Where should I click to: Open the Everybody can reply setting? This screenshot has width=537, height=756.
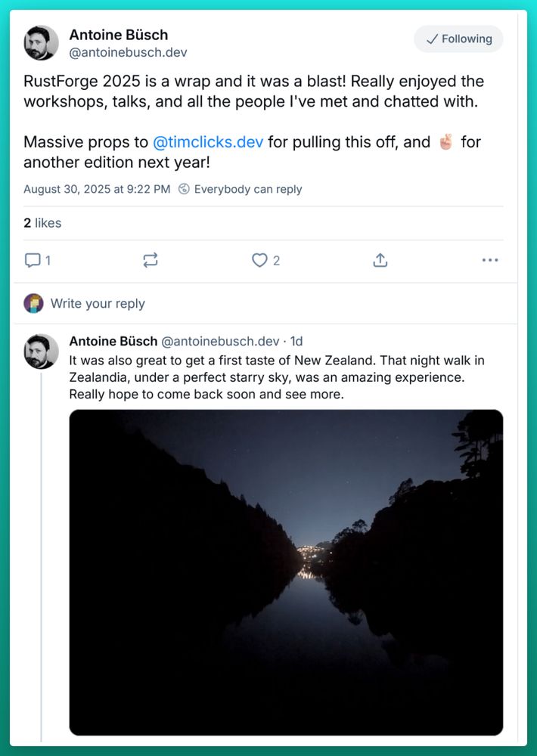click(247, 190)
